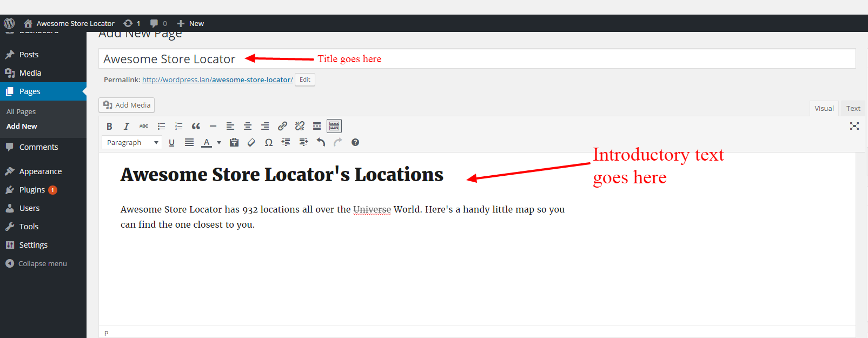Underline the selected text
868x338 pixels.
[172, 142]
